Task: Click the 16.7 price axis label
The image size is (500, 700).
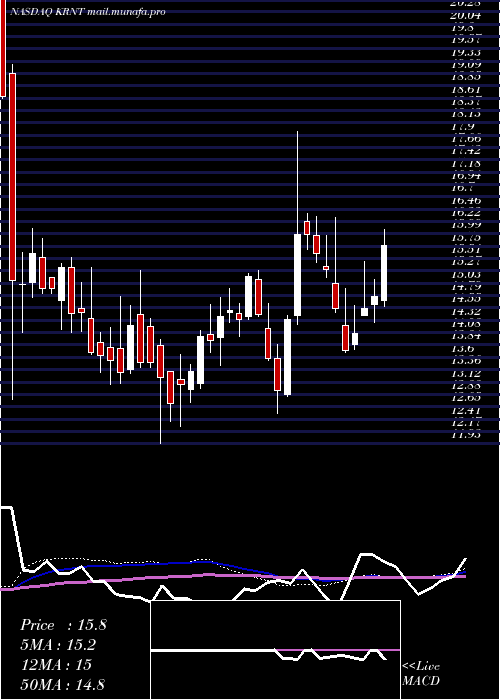Action: pos(462,188)
